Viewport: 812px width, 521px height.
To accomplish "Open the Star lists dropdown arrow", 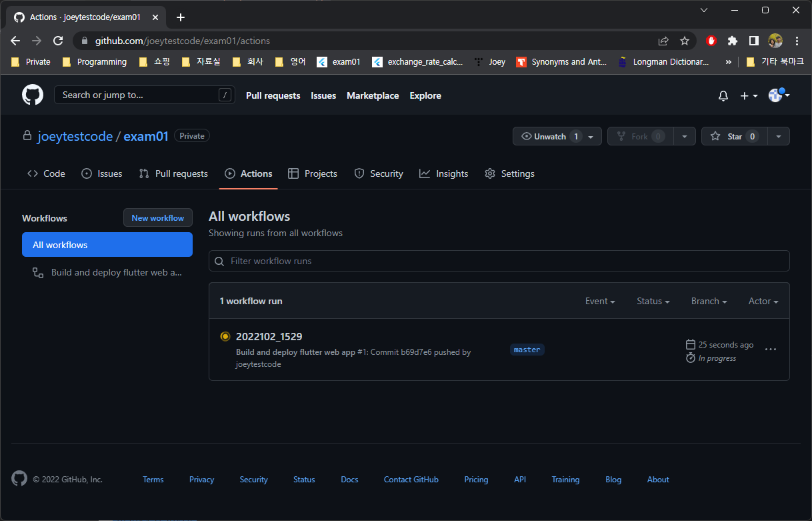I will pyautogui.click(x=779, y=136).
